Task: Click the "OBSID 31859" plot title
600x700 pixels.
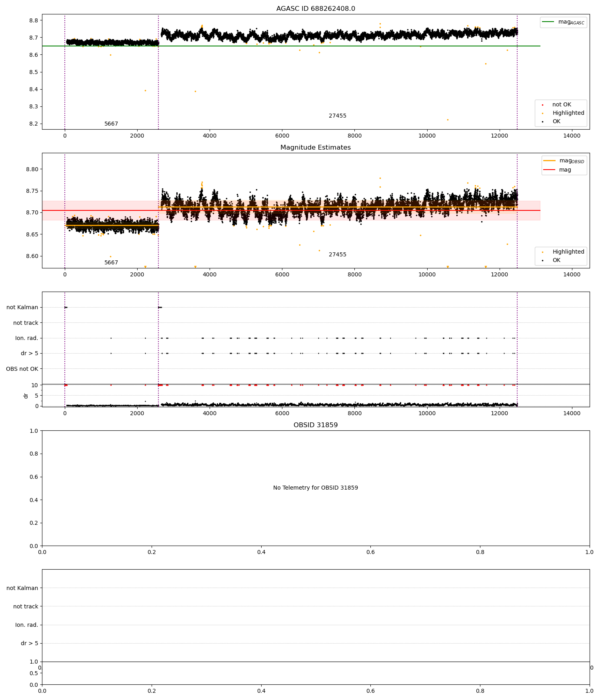Action: tap(316, 425)
